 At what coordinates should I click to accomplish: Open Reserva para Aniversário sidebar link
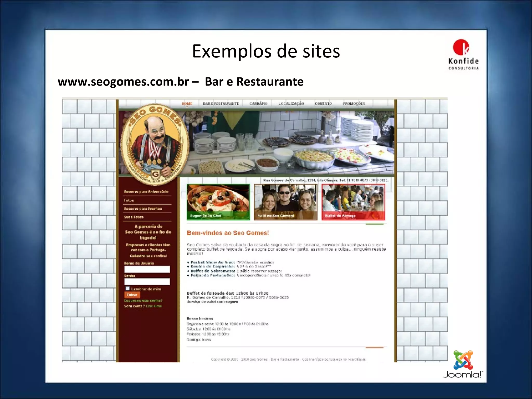tap(146, 192)
